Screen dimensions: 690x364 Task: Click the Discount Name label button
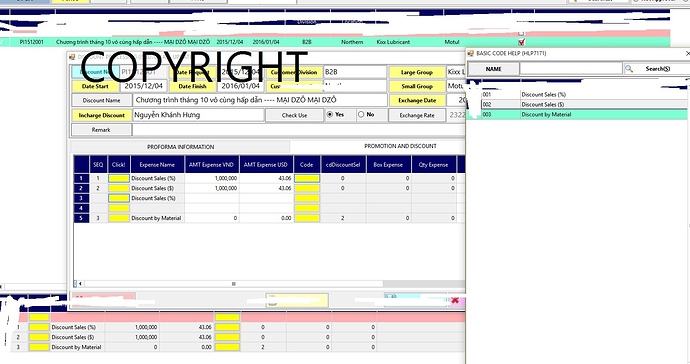click(x=101, y=100)
